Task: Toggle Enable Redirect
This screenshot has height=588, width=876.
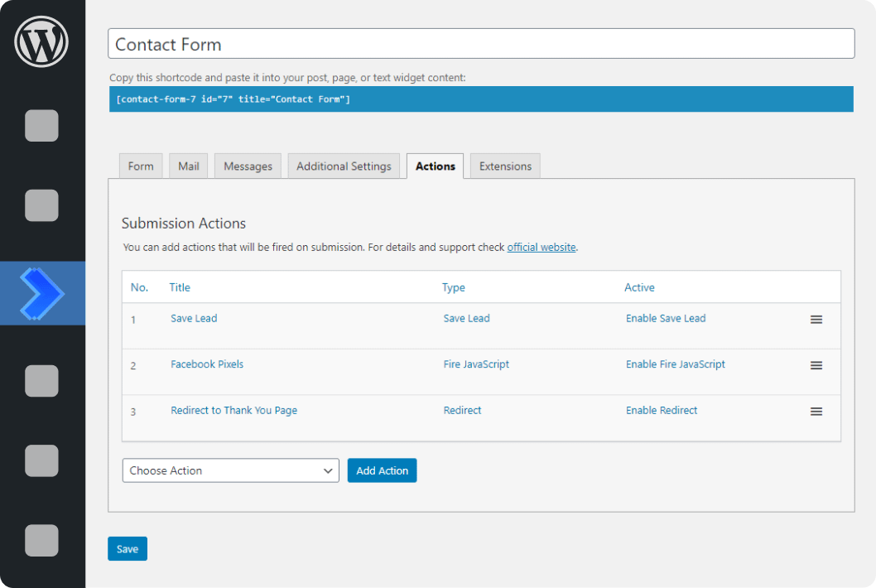Action: point(661,409)
